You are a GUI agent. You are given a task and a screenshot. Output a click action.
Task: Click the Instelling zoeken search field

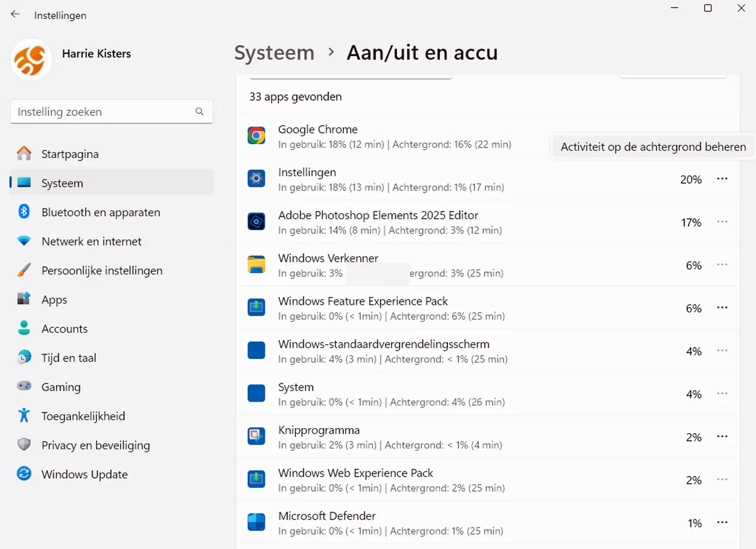pos(111,111)
